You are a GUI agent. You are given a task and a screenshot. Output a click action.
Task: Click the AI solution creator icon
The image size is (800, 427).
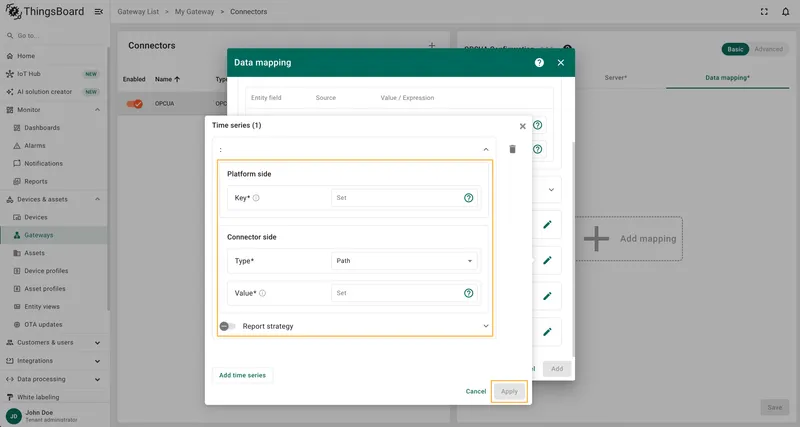tap(10, 92)
